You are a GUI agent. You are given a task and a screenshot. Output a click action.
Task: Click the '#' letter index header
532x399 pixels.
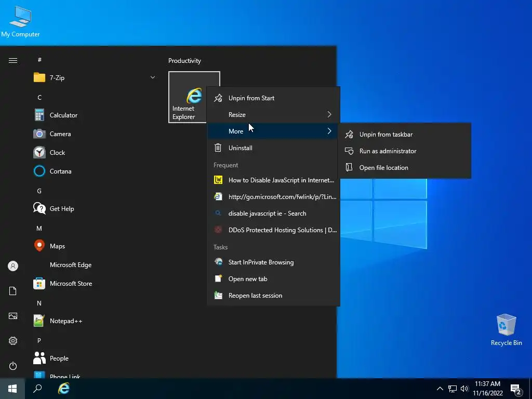pyautogui.click(x=39, y=60)
